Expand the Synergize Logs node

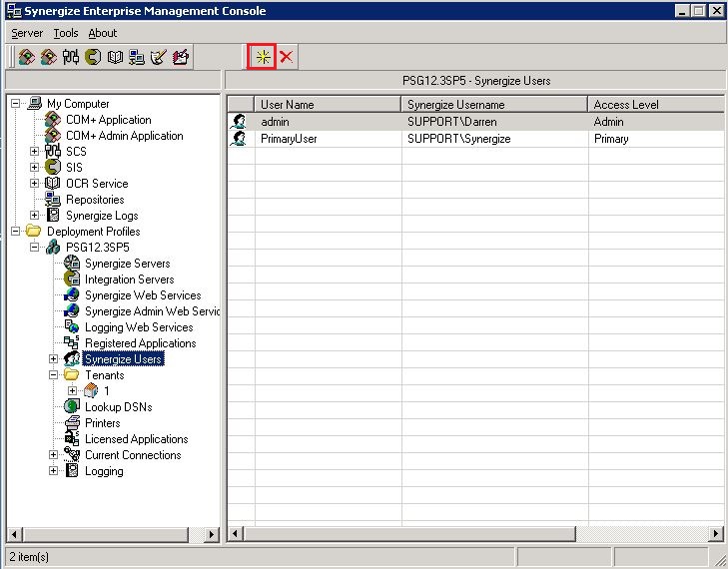pos(34,216)
